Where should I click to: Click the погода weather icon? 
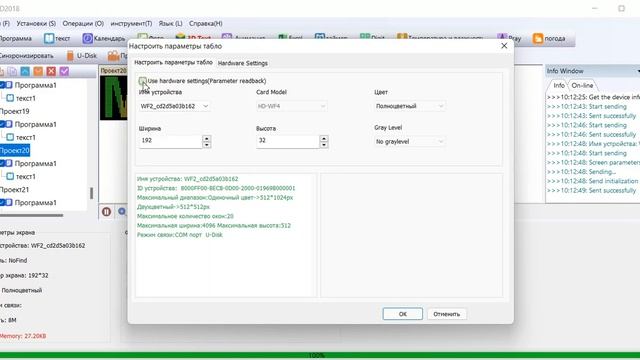[538, 38]
